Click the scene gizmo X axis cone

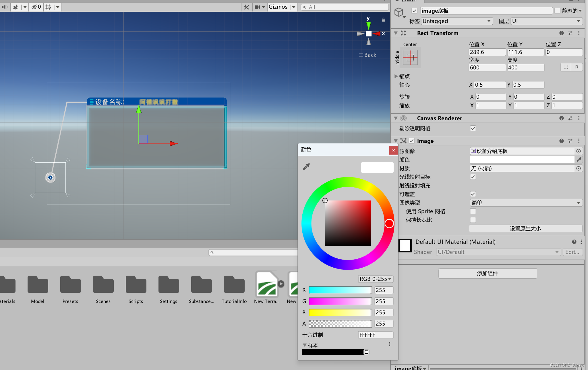[377, 34]
